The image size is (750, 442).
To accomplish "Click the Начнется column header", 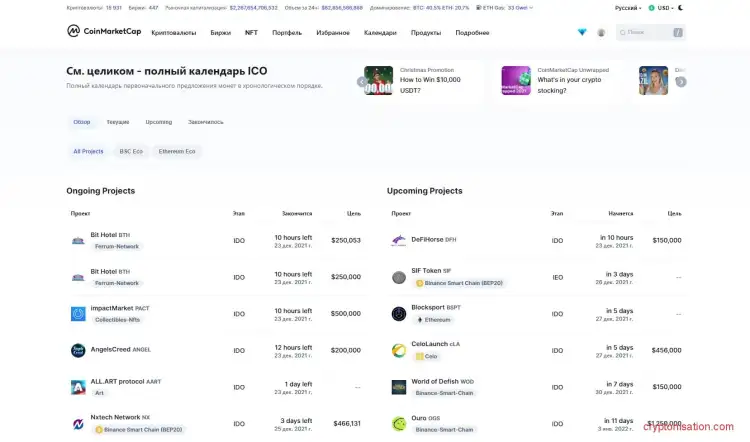I will (x=621, y=214).
